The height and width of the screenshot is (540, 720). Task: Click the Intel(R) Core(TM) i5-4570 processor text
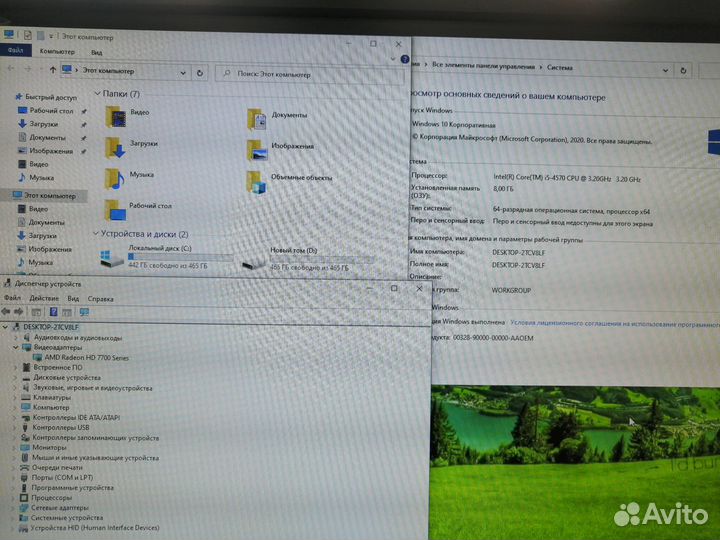567,178
